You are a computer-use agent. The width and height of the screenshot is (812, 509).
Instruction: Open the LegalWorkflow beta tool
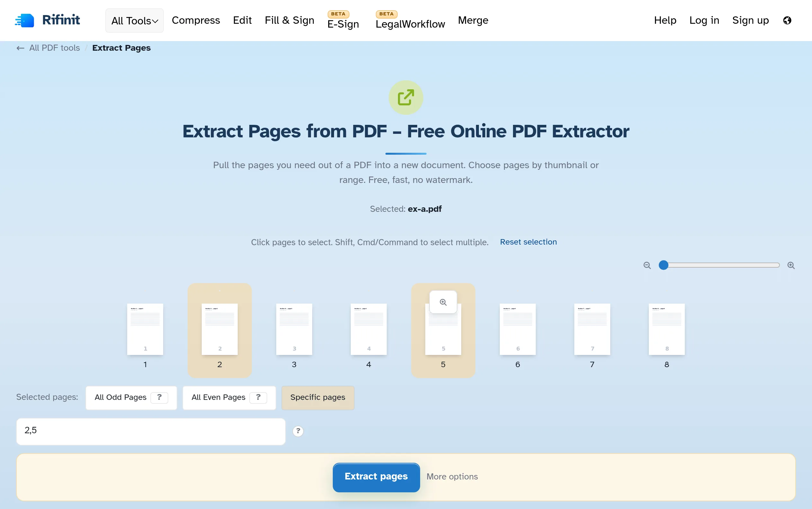pyautogui.click(x=410, y=20)
